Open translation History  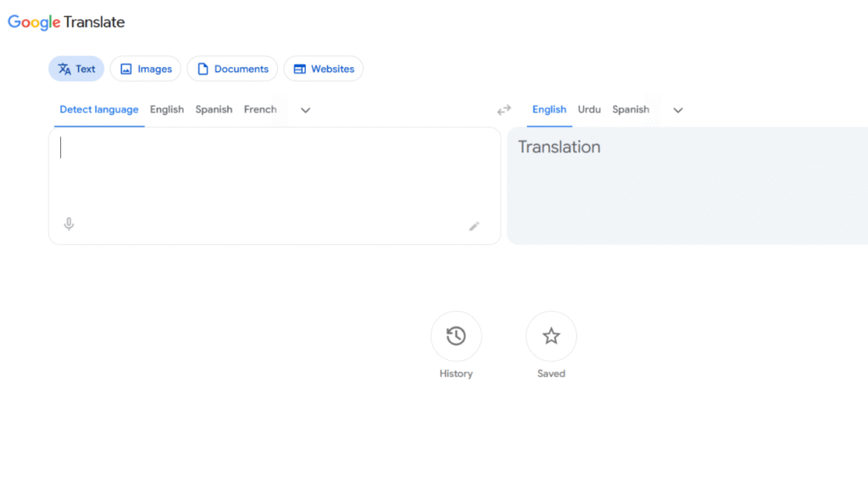point(456,335)
